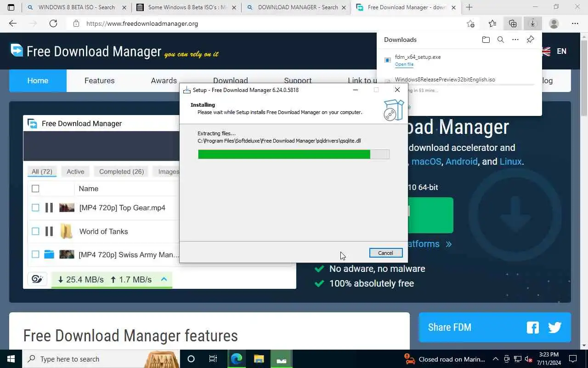
Task: Click the installation progress bar
Action: tap(294, 155)
